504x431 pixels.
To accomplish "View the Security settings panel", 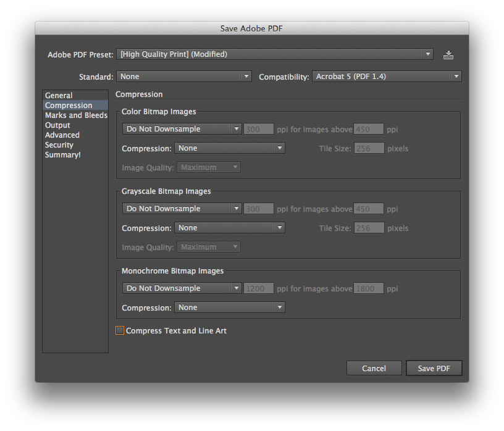I will coord(59,144).
